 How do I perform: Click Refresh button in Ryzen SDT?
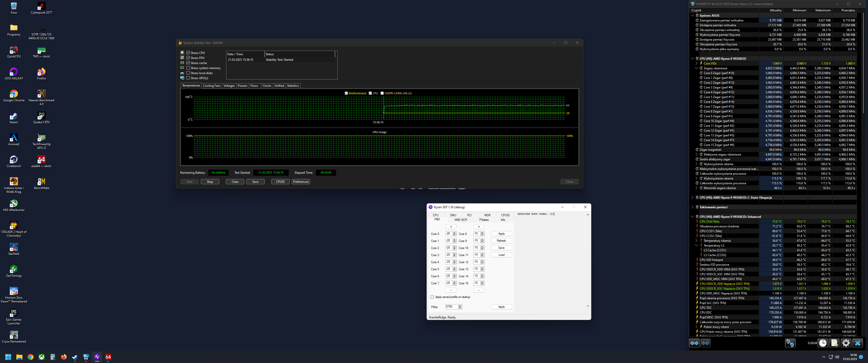coord(501,241)
